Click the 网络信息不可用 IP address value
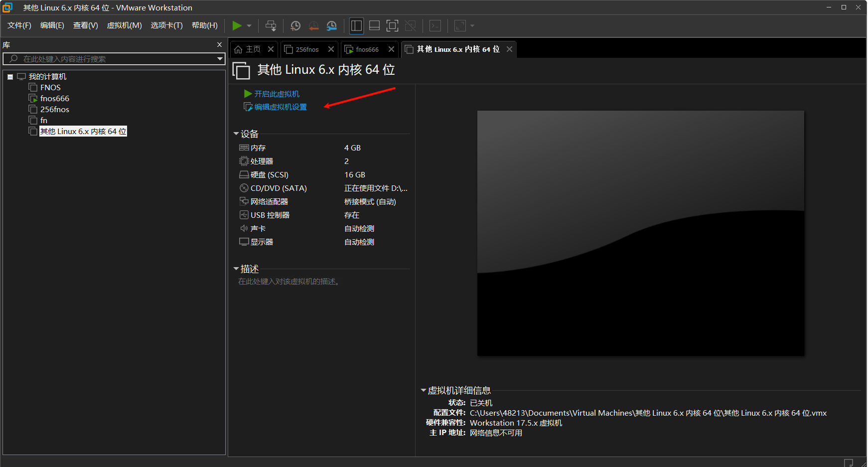This screenshot has height=467, width=868. pos(496,433)
